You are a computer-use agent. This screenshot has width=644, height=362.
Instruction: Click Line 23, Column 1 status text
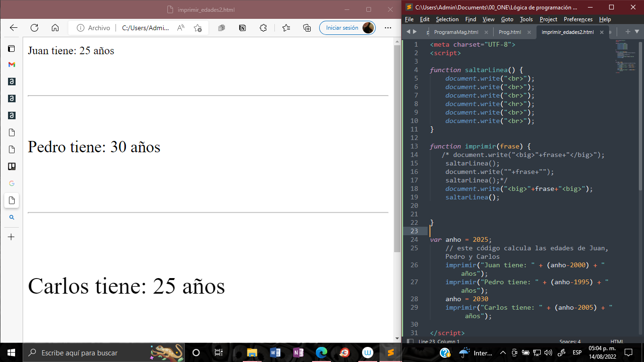coord(438,342)
